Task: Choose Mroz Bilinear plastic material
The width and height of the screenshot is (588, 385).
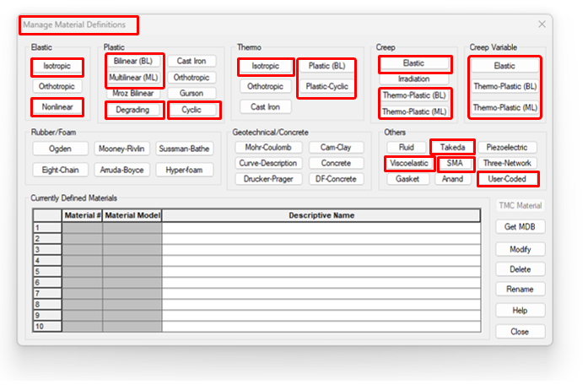Action: 133,94
